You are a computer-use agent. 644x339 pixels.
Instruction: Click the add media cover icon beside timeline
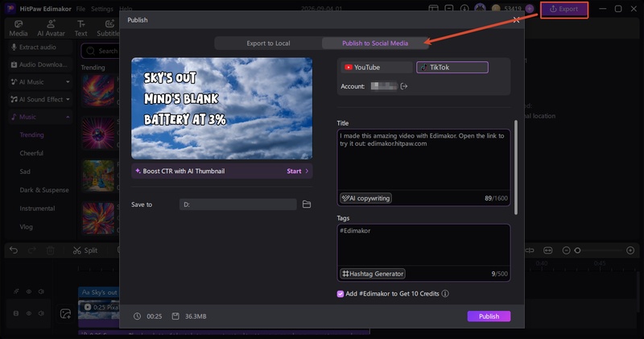coord(66,314)
